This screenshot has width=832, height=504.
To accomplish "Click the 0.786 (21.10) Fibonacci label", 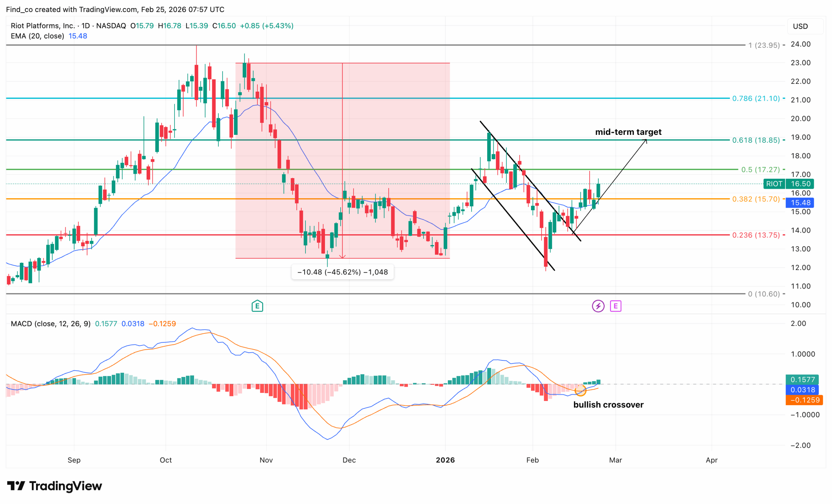I will [756, 98].
